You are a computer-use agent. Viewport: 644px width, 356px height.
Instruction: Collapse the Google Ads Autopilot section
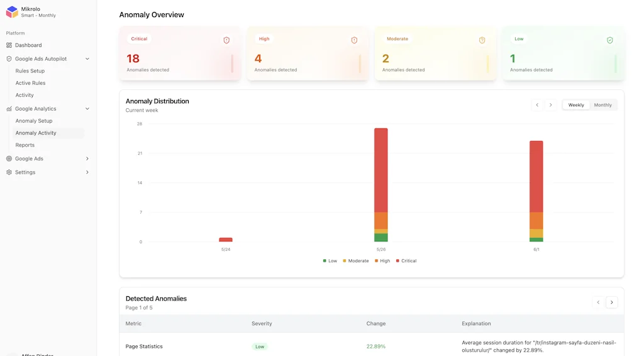pyautogui.click(x=87, y=59)
